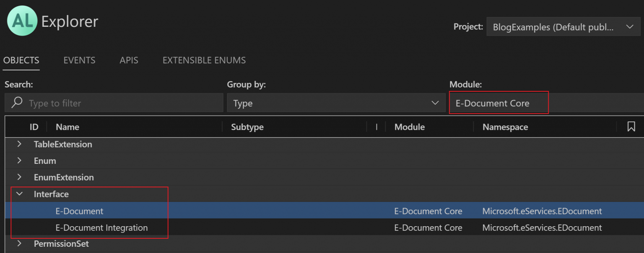Click the bookmark column header icon
This screenshot has height=253, width=644.
631,126
